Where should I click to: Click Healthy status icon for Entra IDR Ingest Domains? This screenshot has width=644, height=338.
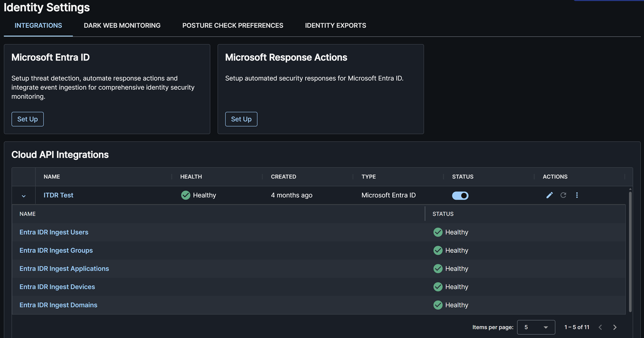point(438,305)
